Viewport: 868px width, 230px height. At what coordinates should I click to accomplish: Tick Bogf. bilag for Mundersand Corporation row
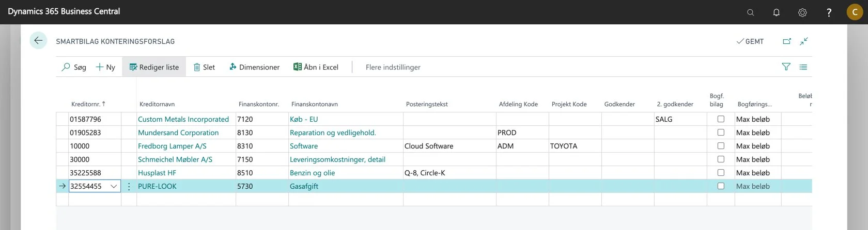[721, 133]
